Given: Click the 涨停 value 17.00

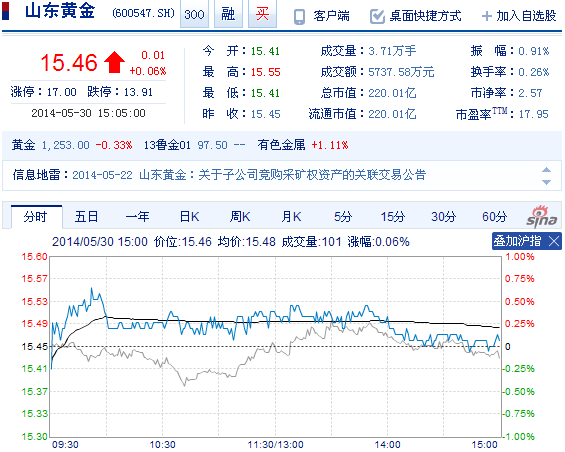Looking at the screenshot, I should tap(62, 92).
